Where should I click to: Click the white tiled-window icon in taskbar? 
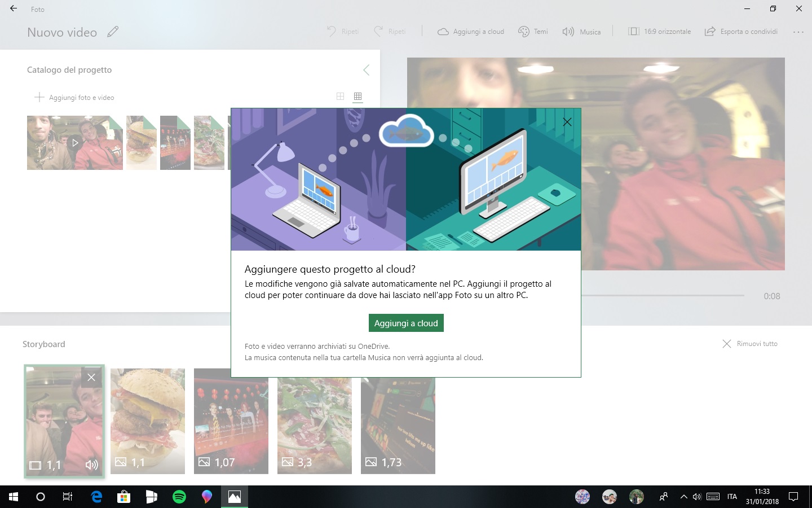pyautogui.click(x=152, y=497)
